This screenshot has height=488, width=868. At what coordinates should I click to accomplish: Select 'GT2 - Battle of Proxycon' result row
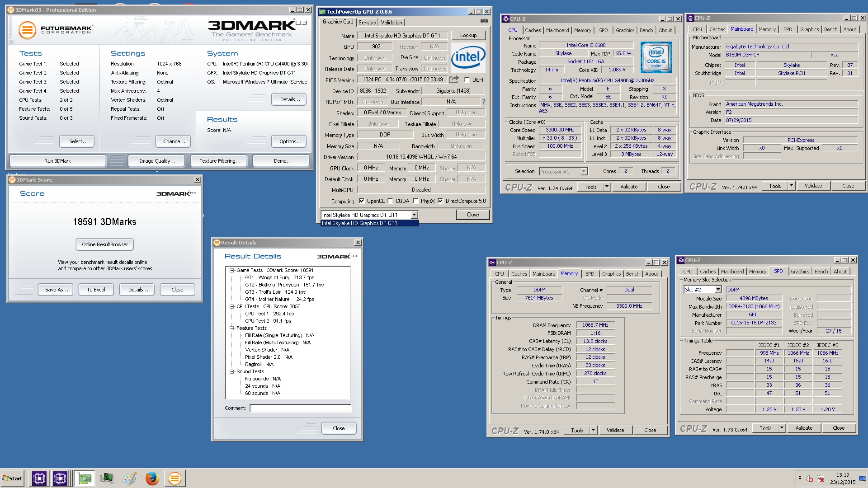pyautogui.click(x=284, y=285)
